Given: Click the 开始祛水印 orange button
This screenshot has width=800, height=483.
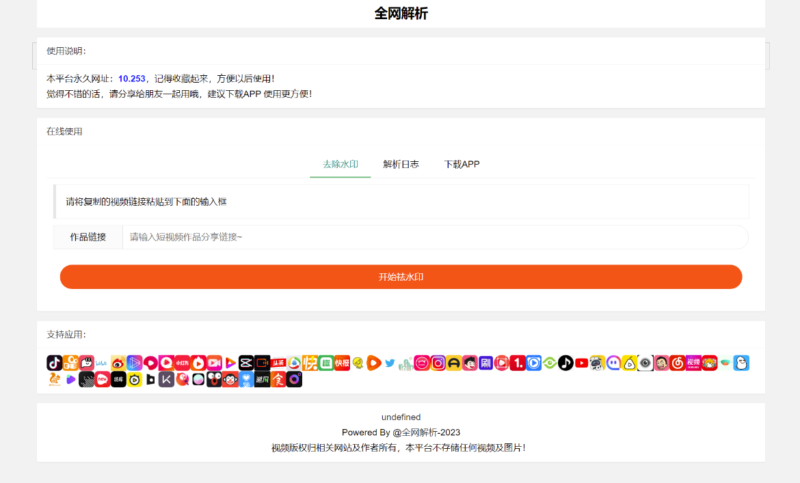Looking at the screenshot, I should (x=401, y=277).
